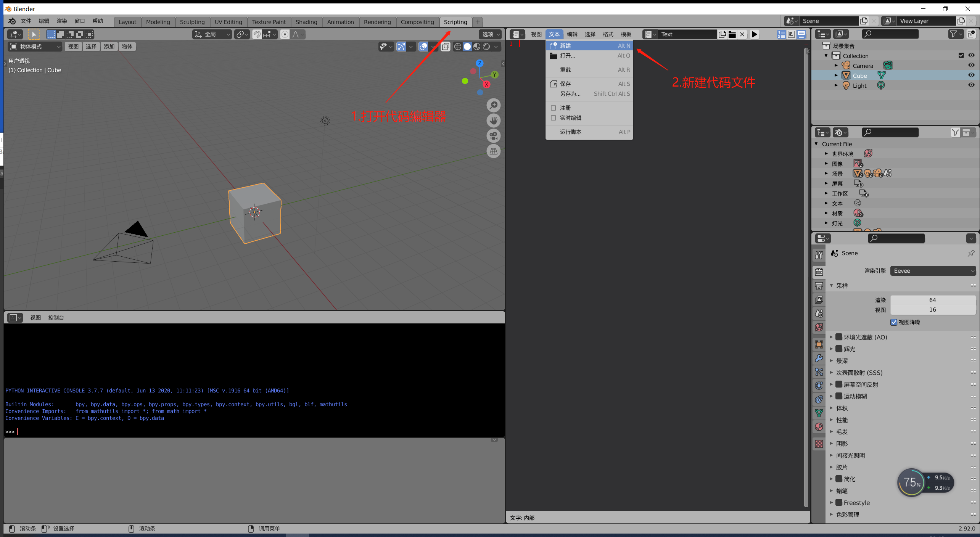Select the rendered shading mode icon
980x537 pixels.
486,47
